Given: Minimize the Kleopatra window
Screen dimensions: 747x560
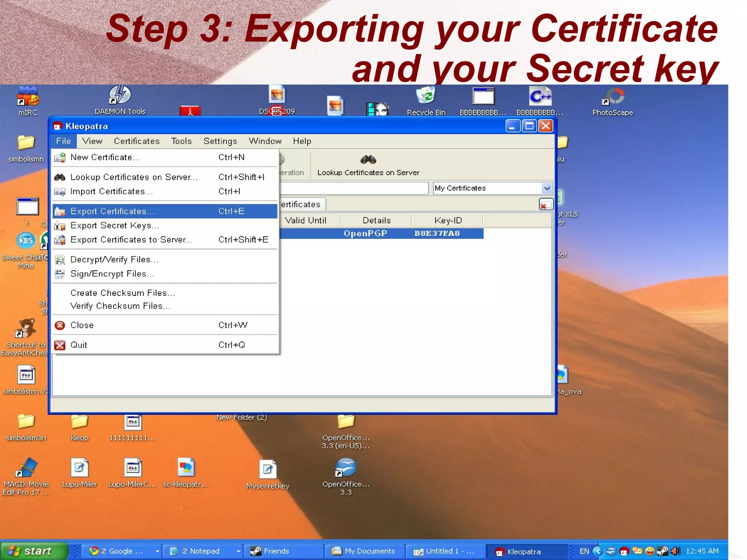Looking at the screenshot, I should pyautogui.click(x=512, y=126).
